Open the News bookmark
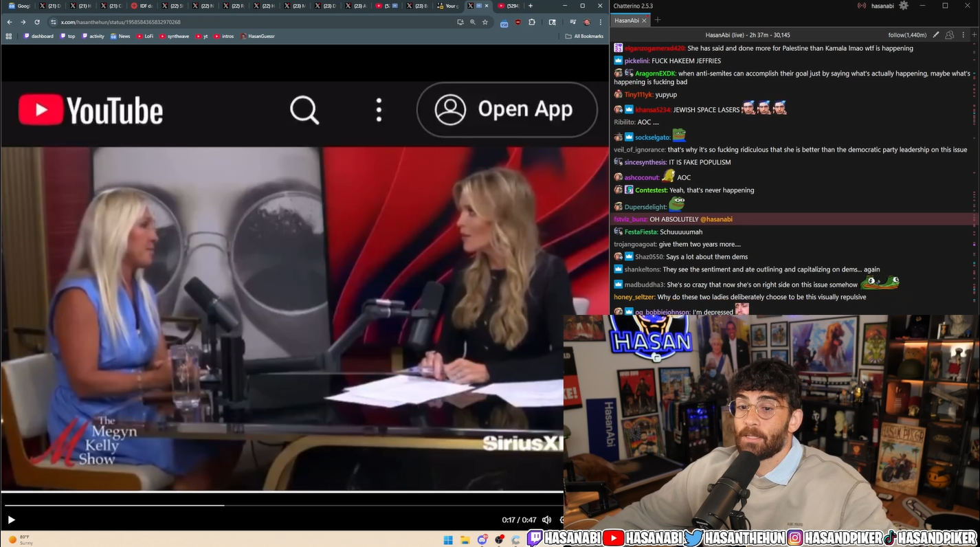This screenshot has height=547, width=980. click(x=120, y=36)
